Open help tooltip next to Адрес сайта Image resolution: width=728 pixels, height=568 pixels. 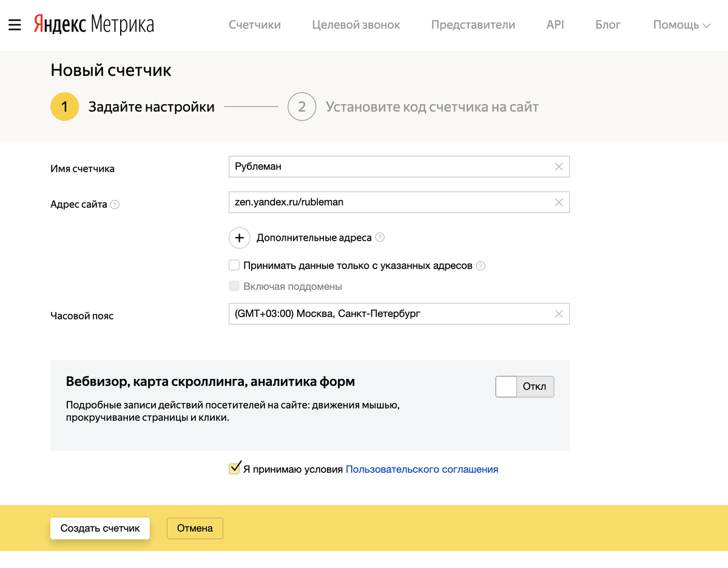tap(115, 205)
